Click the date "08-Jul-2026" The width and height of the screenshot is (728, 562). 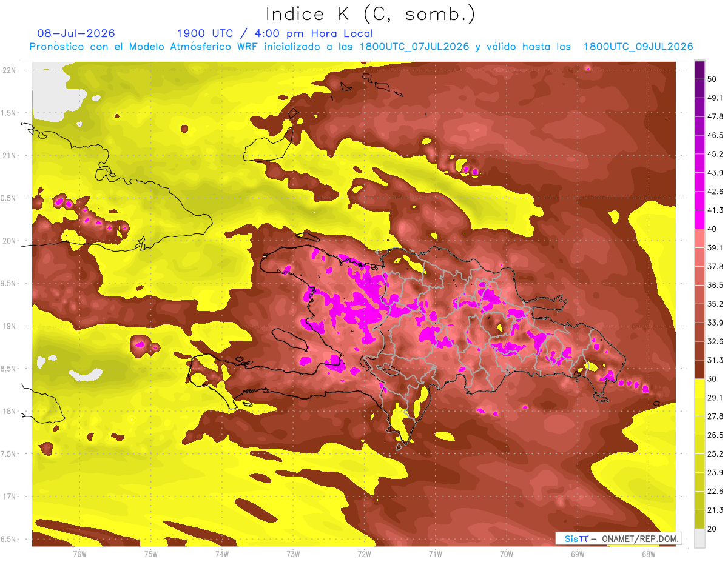click(76, 33)
